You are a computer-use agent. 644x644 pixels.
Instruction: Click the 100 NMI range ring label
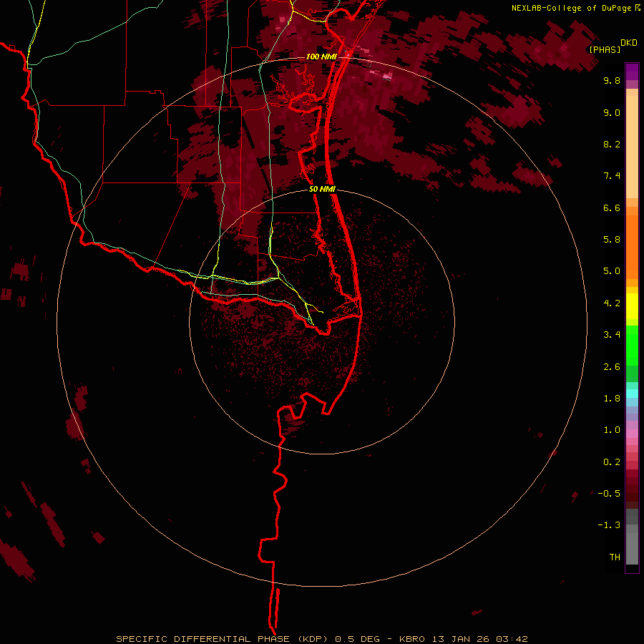(x=321, y=57)
